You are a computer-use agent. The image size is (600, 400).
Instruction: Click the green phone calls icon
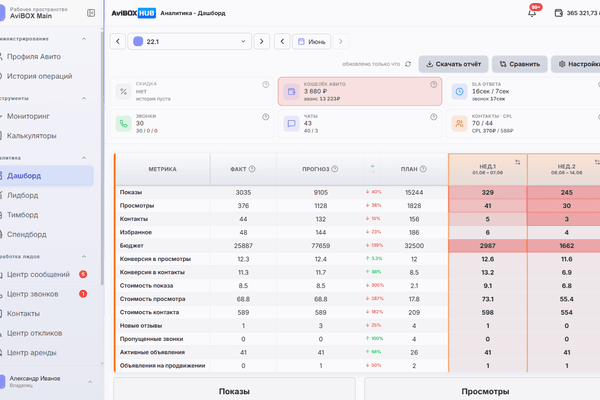point(124,124)
